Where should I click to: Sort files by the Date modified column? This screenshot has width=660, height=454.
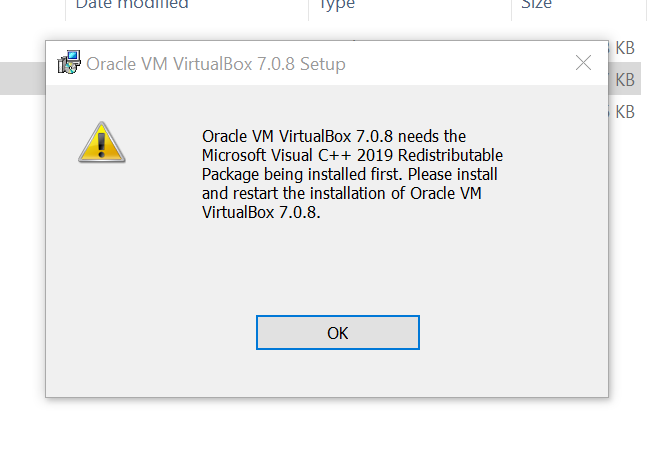(132, 4)
